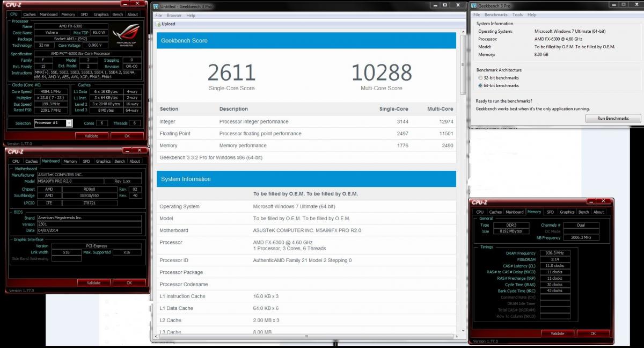Click the Upload icon in Geekbench results toolbar
The image size is (644, 348).
point(158,24)
